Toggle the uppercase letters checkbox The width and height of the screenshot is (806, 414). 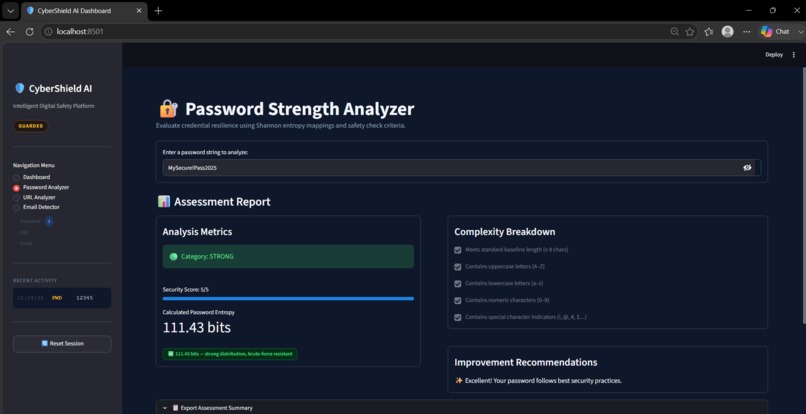(457, 267)
